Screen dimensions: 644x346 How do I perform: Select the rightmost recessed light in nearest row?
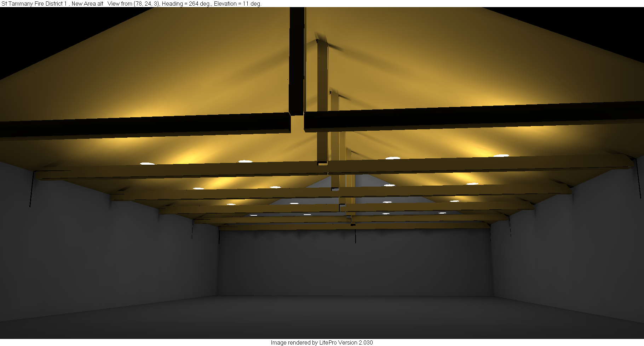pyautogui.click(x=501, y=155)
